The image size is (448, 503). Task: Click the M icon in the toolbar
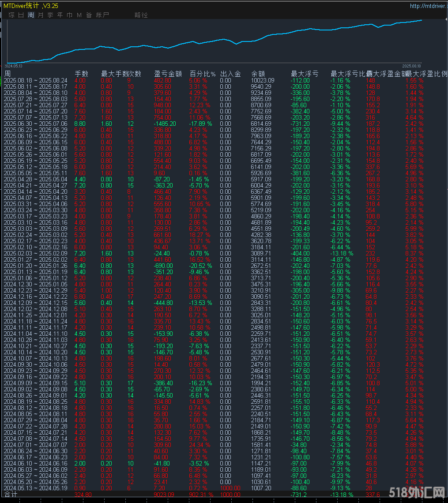click(x=79, y=15)
